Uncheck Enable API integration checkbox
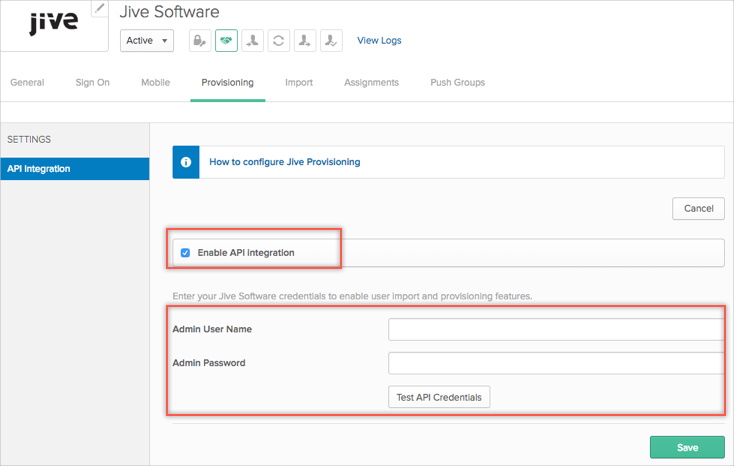Viewport: 734px width, 466px height. tap(185, 253)
